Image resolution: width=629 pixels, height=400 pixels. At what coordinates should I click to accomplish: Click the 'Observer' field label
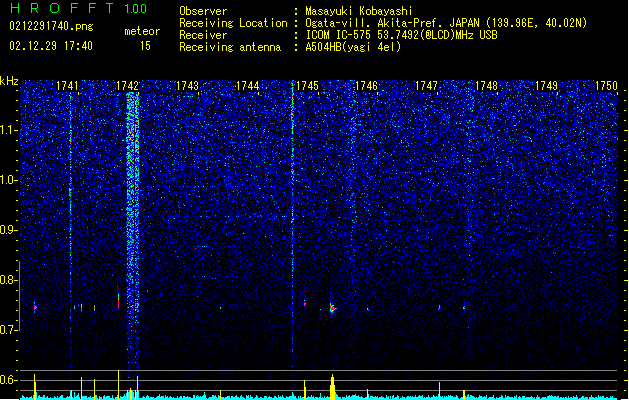click(x=203, y=11)
